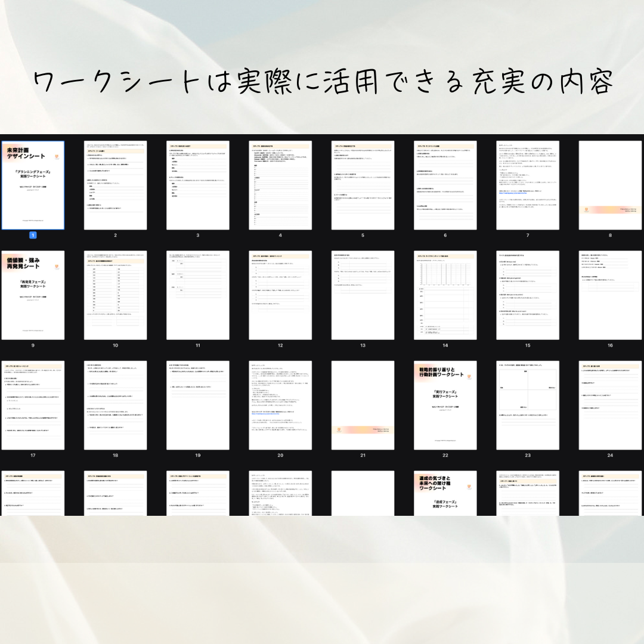Viewport: 644px width, 644px height.
Task: Click the page number label 22
Action: (445, 456)
